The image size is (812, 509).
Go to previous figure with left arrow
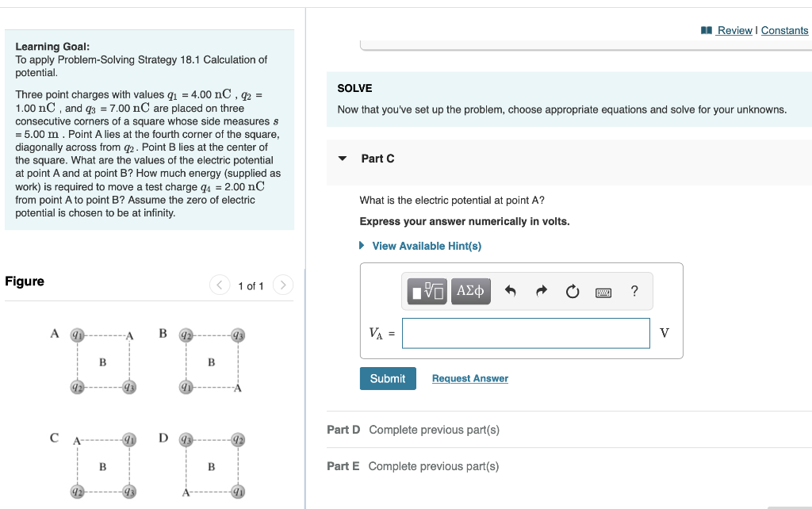pos(220,285)
